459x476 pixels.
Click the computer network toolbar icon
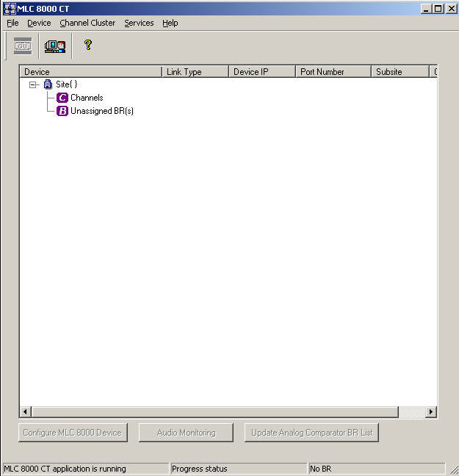click(x=55, y=46)
